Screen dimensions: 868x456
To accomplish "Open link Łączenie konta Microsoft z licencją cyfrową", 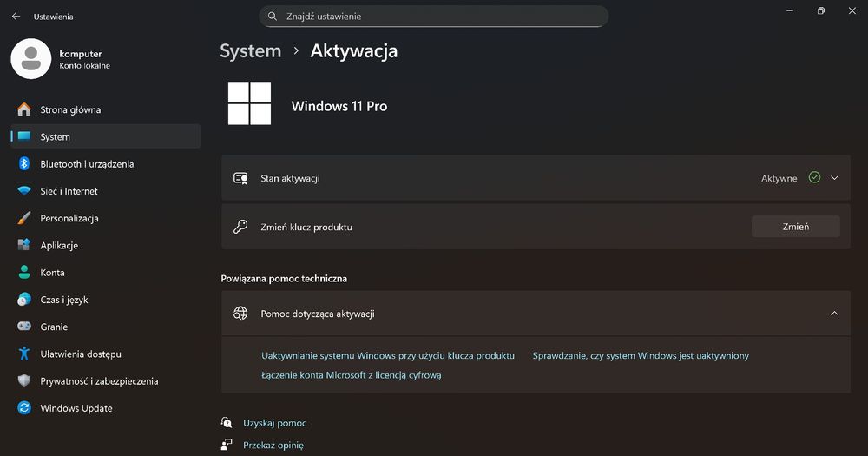I will (x=352, y=375).
